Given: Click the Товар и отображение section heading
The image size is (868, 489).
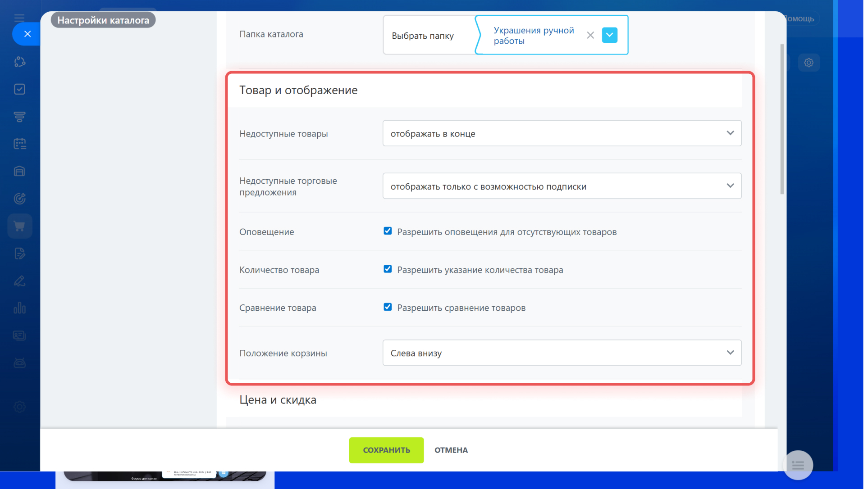Looking at the screenshot, I should (x=298, y=90).
